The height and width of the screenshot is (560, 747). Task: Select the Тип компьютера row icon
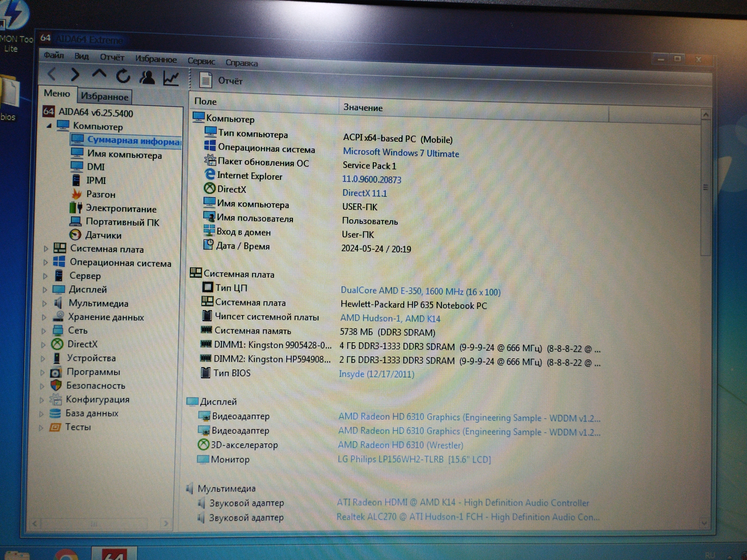point(210,132)
